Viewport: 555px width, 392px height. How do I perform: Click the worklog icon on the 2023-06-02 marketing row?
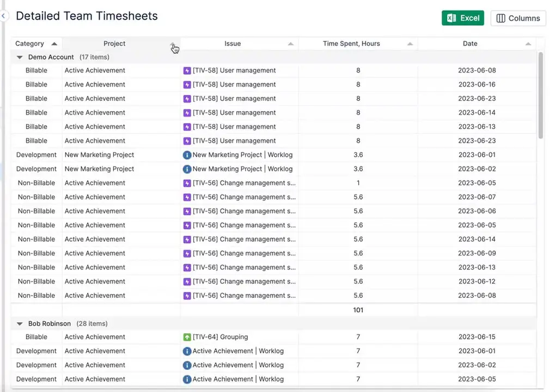[x=186, y=169]
